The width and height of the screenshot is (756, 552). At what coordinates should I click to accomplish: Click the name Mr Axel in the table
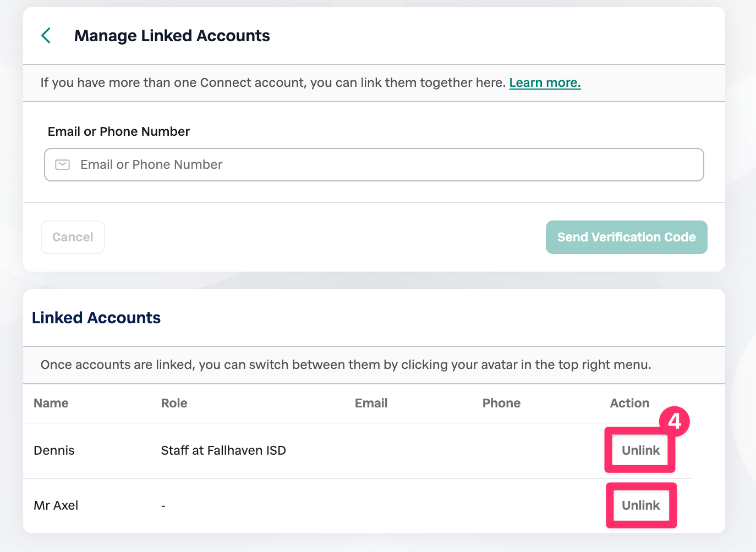point(56,505)
